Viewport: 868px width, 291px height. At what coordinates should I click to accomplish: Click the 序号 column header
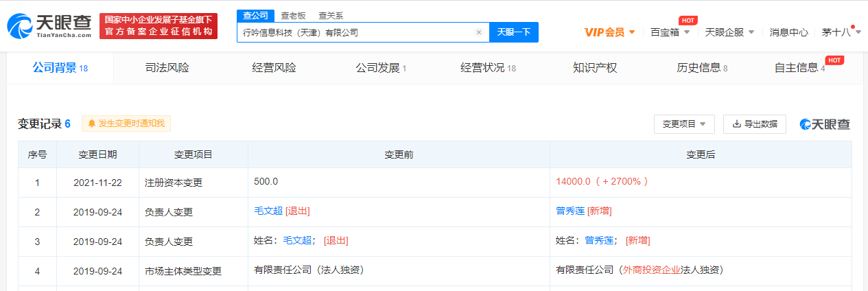pyautogui.click(x=37, y=154)
